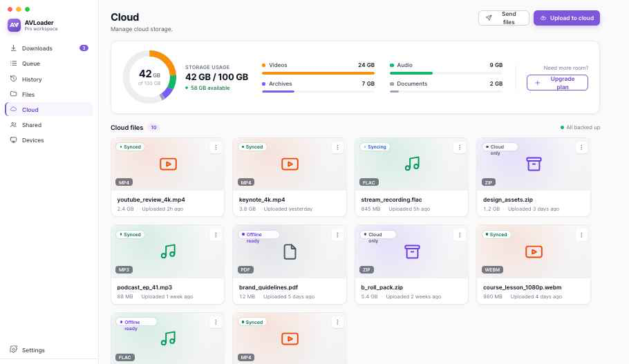Image resolution: width=629 pixels, height=364 pixels.
Task: Open more options on bottom-row FLAC card
Action: pos(216,323)
